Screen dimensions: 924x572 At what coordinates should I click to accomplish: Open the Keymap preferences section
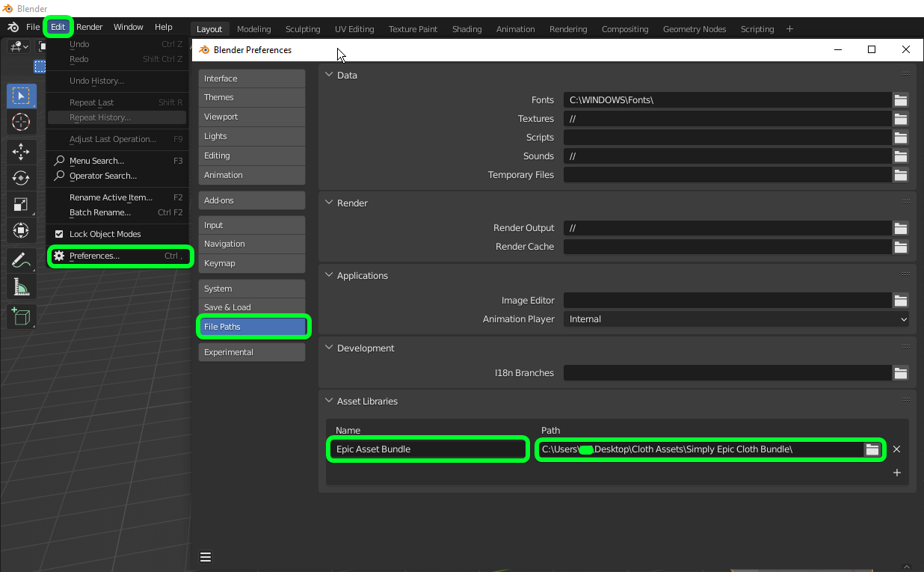(252, 263)
